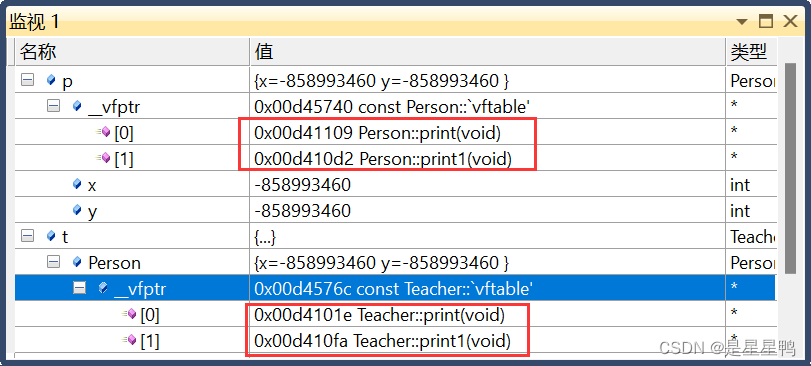The height and width of the screenshot is (366, 811).
Task: Click the int type cell in x row
Action: tap(752, 184)
